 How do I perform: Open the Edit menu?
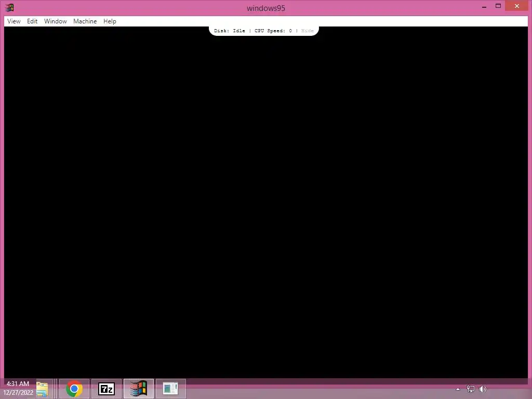32,21
